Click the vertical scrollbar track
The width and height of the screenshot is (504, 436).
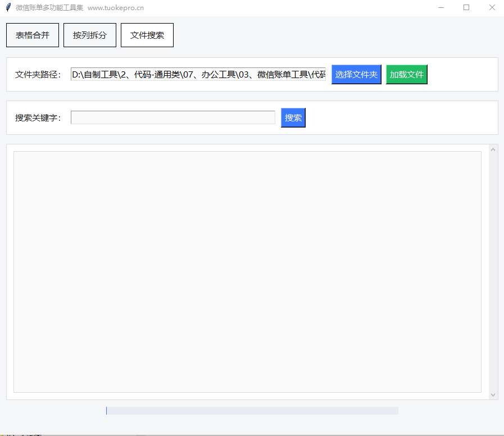[x=493, y=272]
